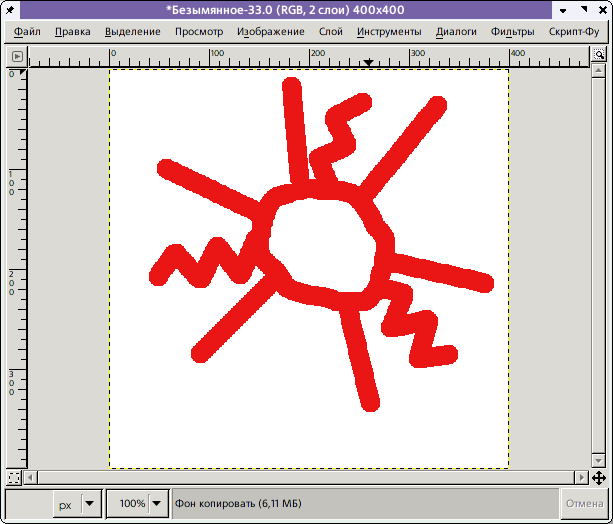The width and height of the screenshot is (613, 524).
Task: Open the Выделение menu
Action: (x=132, y=31)
